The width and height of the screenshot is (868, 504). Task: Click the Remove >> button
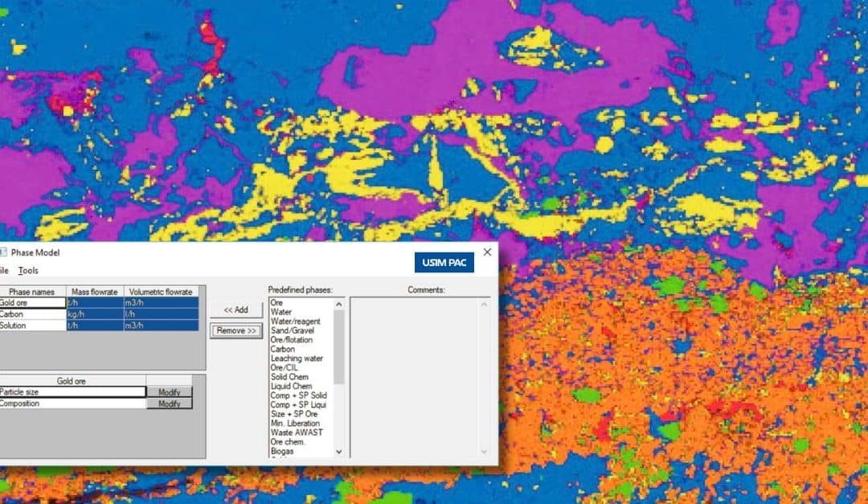pos(236,330)
